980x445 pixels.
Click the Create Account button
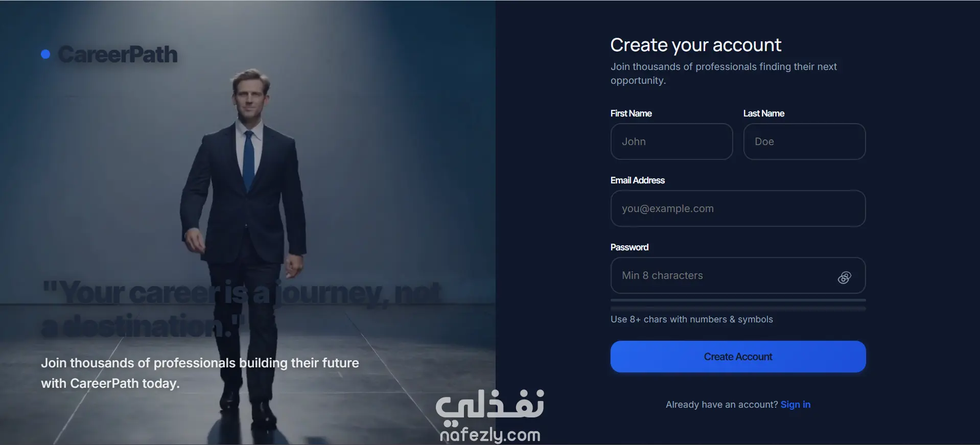pos(738,357)
